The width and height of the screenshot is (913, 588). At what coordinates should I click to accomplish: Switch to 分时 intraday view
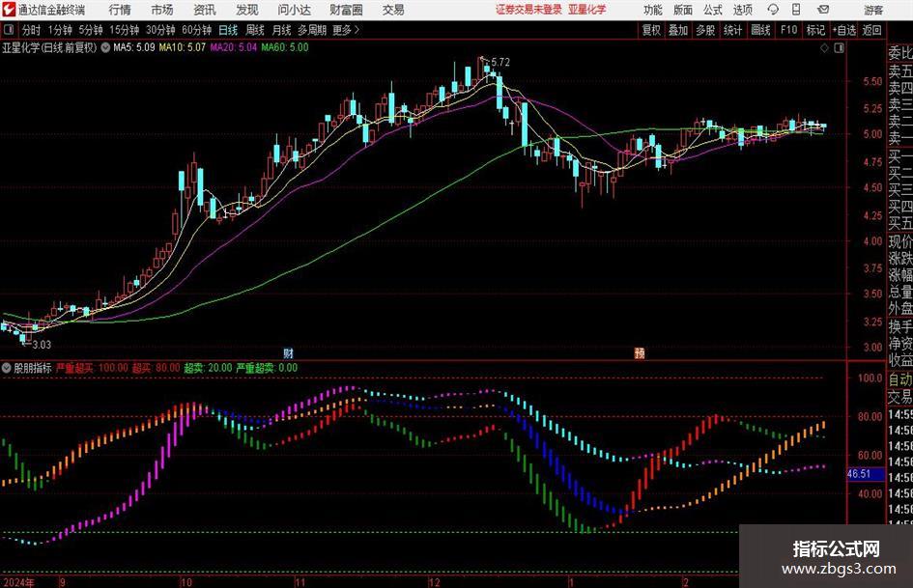coord(31,30)
